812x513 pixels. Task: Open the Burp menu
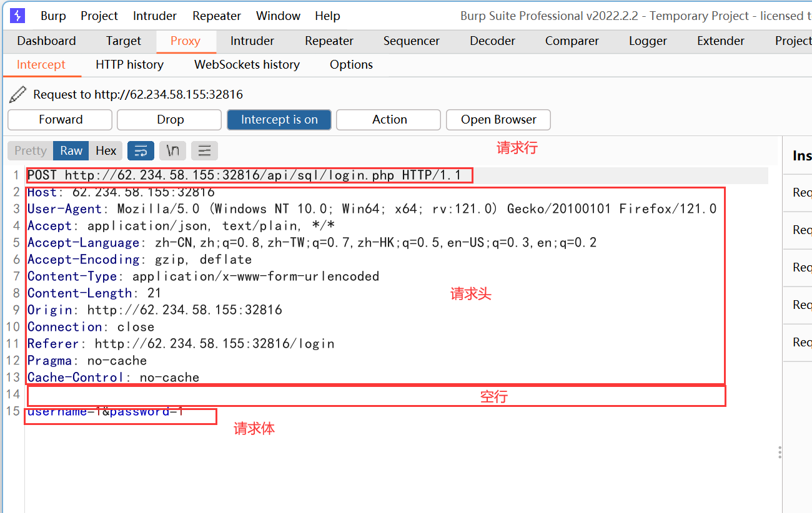tap(53, 16)
